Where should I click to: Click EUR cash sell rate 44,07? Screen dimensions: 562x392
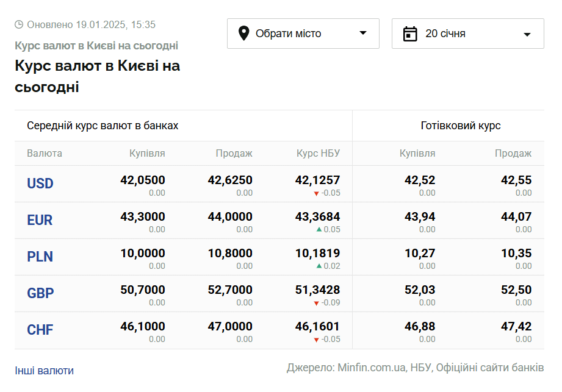click(x=516, y=216)
